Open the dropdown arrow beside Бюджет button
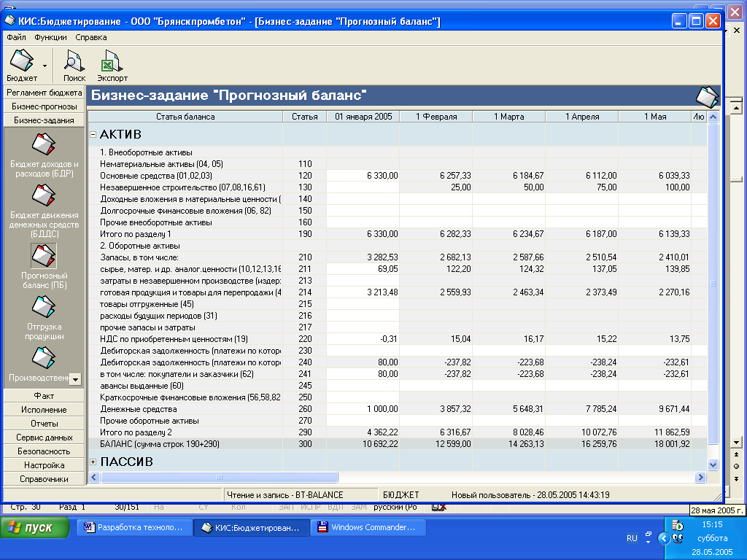The height and width of the screenshot is (560, 747). [x=45, y=66]
